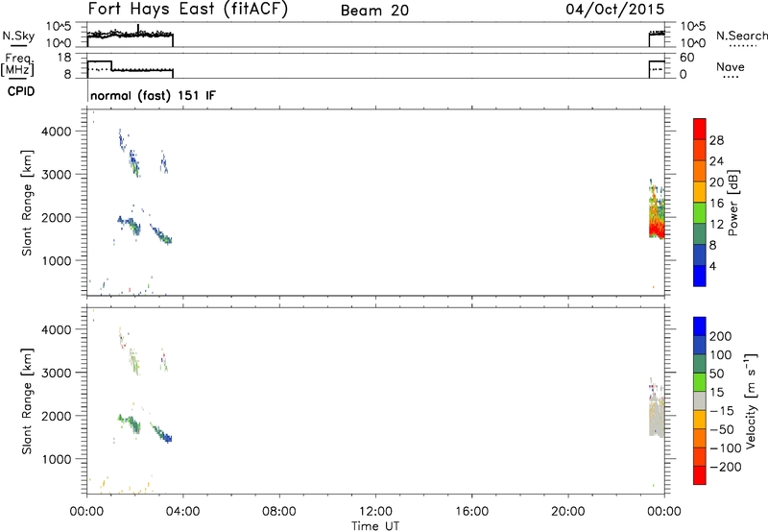Click the 'Time UT' axis title
This screenshot has height=532, width=768.
click(x=375, y=526)
